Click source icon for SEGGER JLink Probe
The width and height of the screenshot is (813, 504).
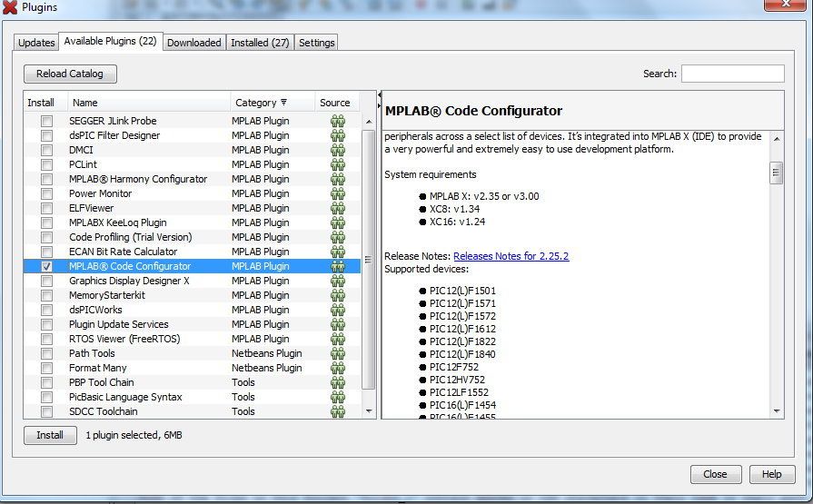point(338,121)
